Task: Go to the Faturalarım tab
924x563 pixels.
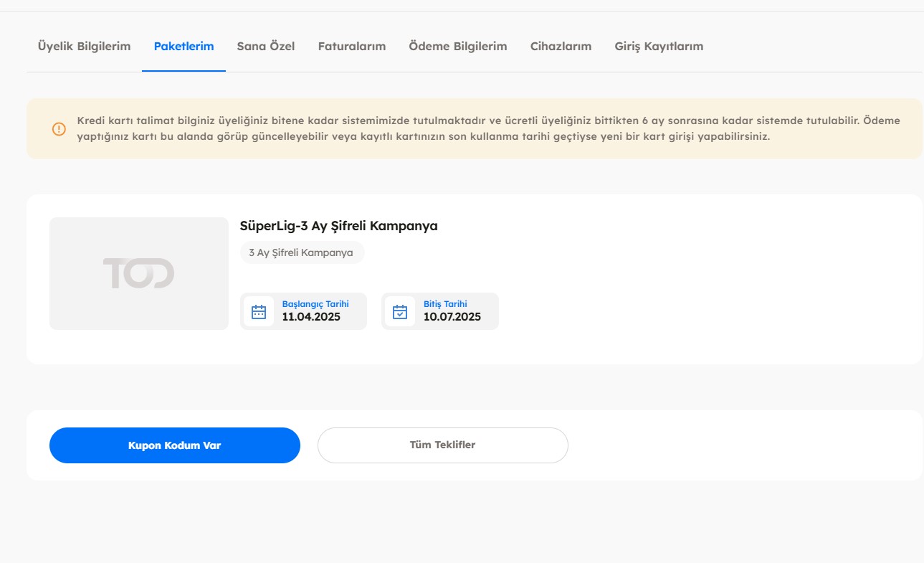Action: pos(351,47)
